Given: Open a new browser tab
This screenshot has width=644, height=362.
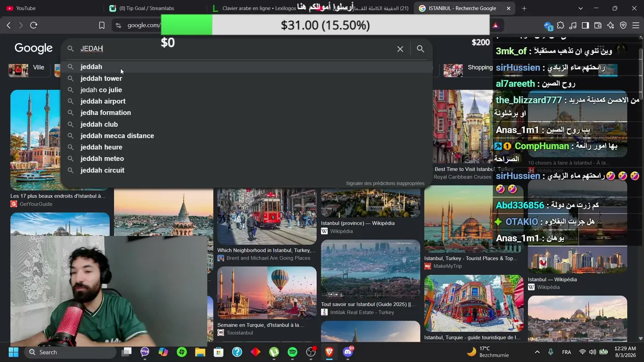Looking at the screenshot, I should (x=524, y=8).
